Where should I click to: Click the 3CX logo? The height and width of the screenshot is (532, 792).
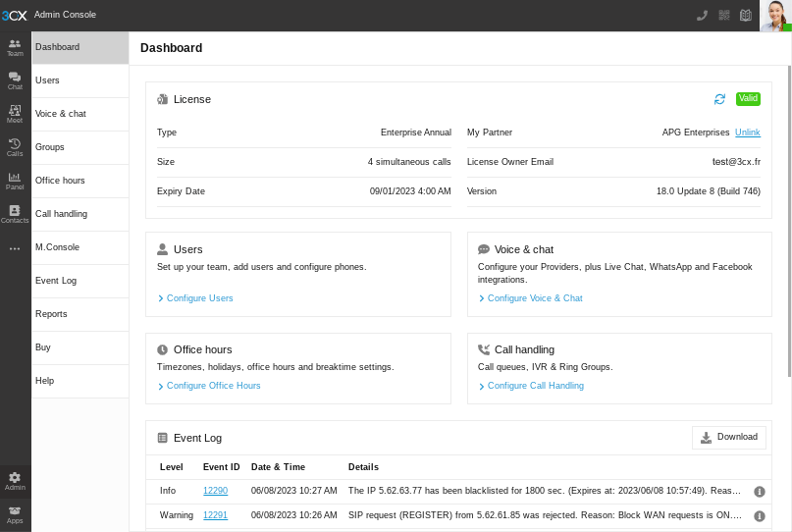(x=14, y=16)
